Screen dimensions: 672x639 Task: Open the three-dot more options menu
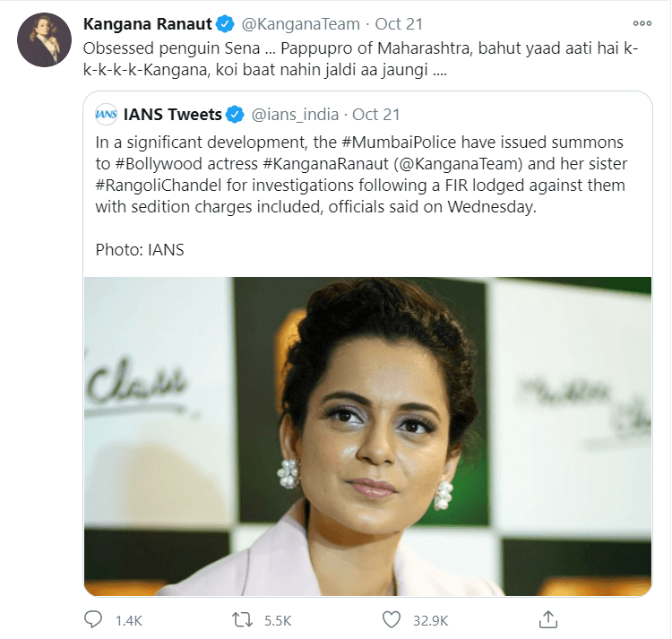tap(642, 23)
